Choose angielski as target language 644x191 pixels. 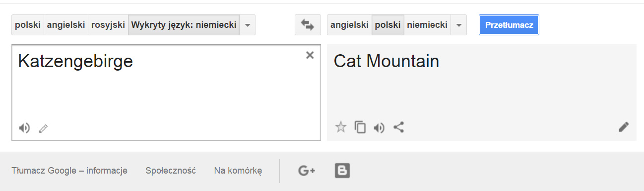pos(349,25)
